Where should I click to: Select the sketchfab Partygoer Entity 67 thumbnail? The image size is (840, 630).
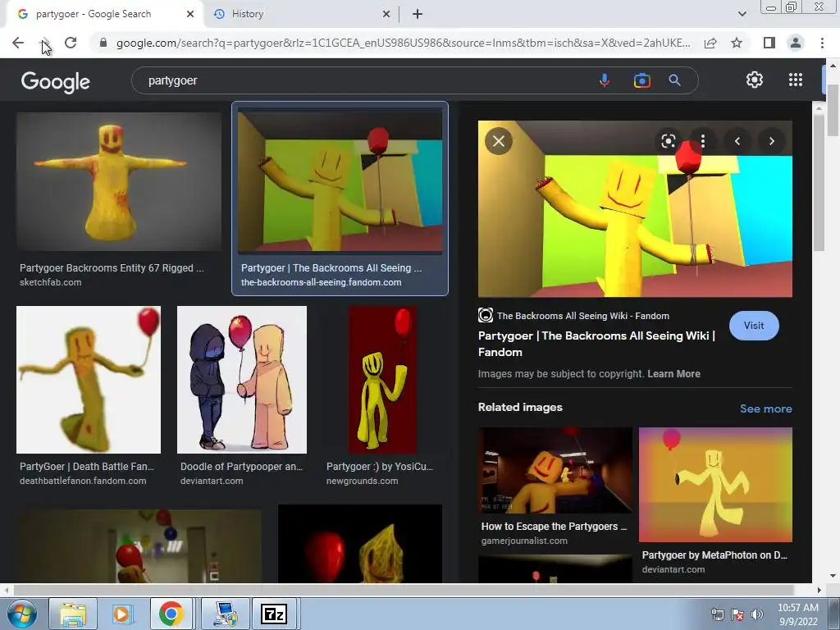118,181
